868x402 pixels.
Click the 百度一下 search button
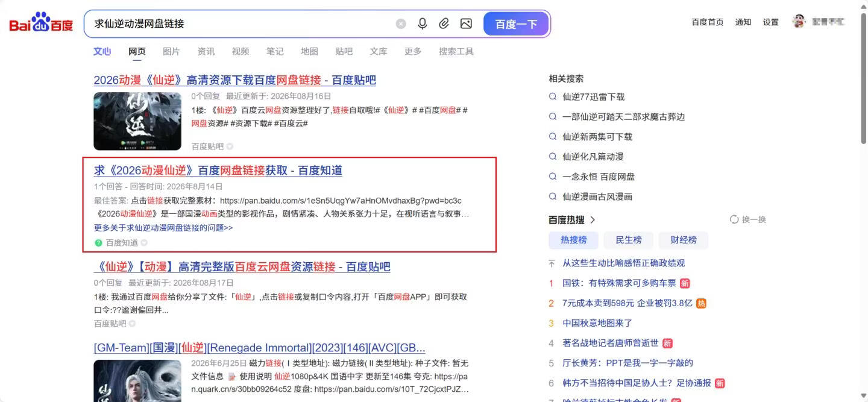click(516, 24)
